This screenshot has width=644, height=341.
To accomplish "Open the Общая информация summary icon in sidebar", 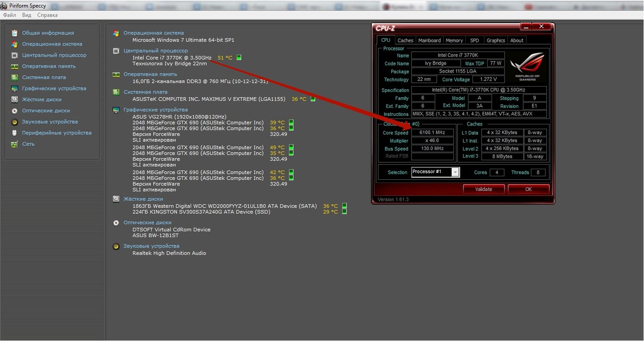I will click(15, 33).
